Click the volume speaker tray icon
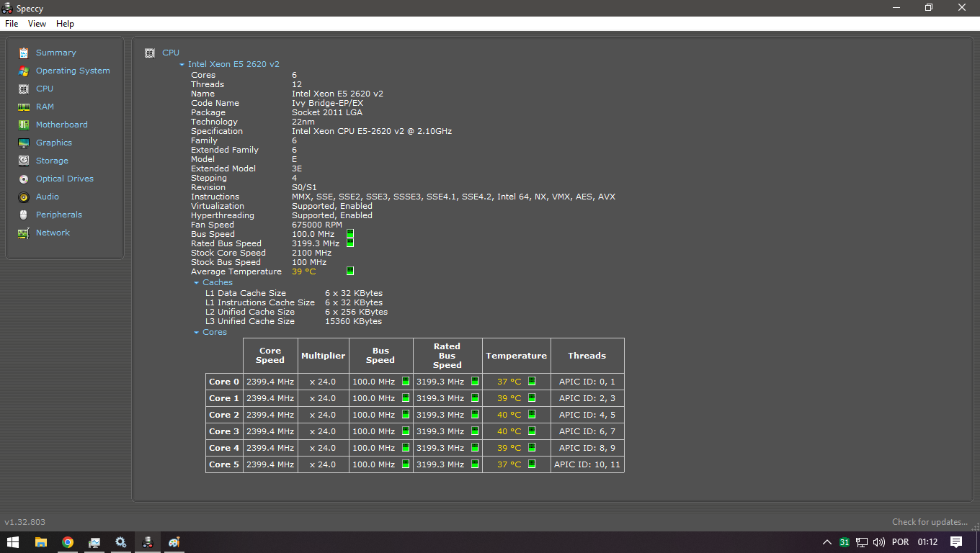 click(x=878, y=542)
